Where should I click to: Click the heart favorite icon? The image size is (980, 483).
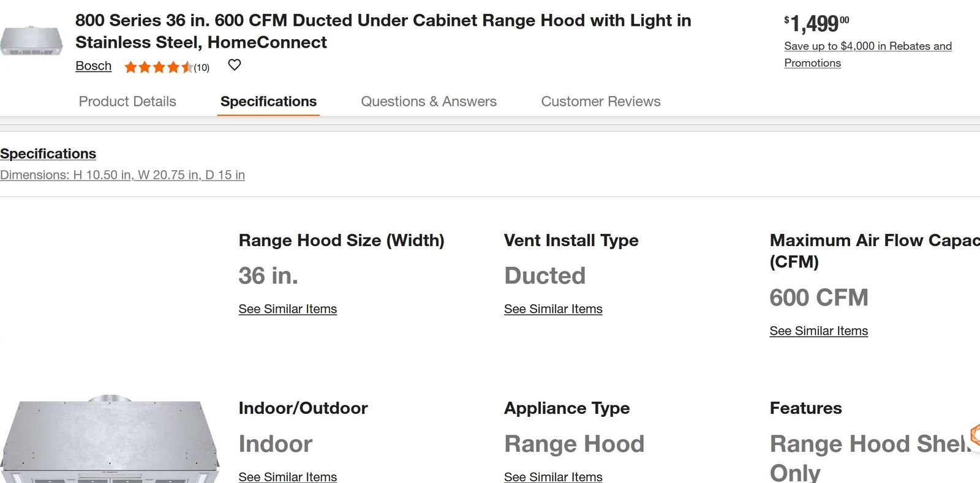235,65
